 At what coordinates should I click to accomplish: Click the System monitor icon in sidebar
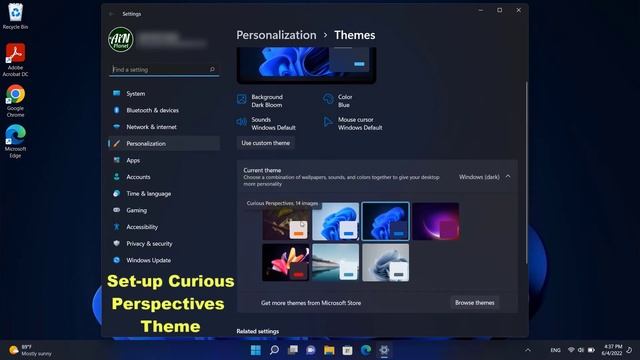click(117, 93)
